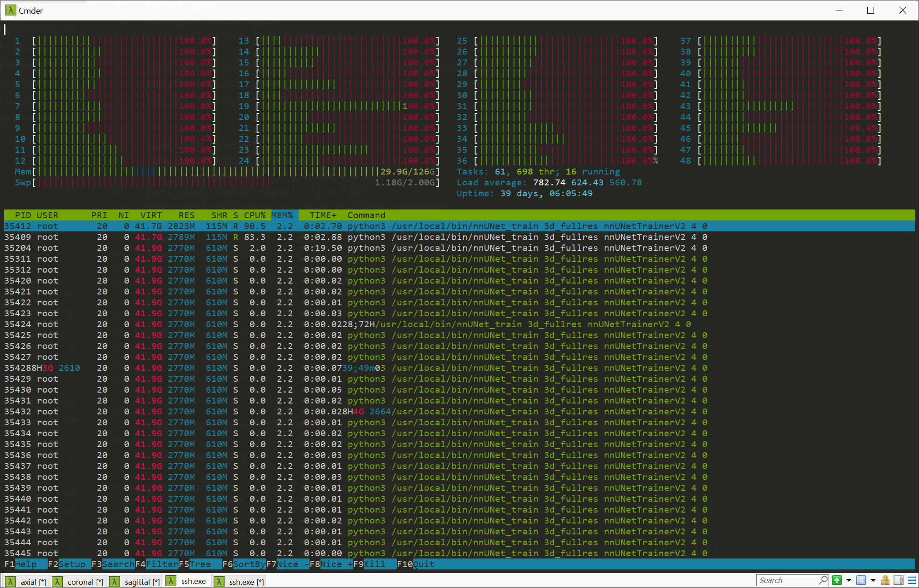This screenshot has width=919, height=588.
Task: Click the lambda icon on the coronal tab
Action: 57,581
